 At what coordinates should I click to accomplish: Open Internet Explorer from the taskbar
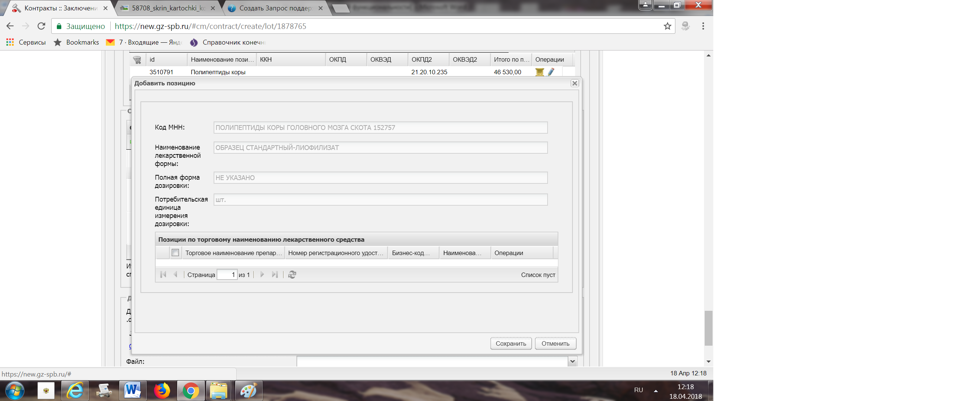[75, 391]
